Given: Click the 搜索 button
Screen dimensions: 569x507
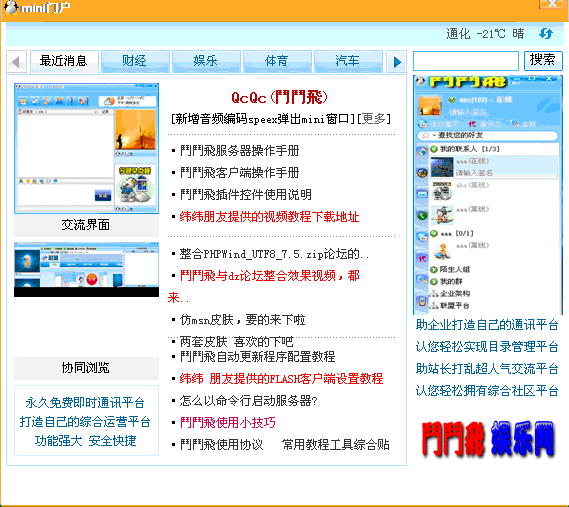Looking at the screenshot, I should pos(543,60).
